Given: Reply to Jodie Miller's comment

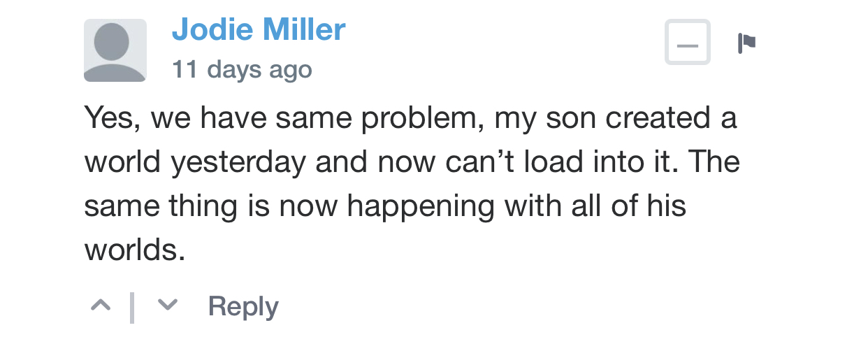Looking at the screenshot, I should (243, 307).
